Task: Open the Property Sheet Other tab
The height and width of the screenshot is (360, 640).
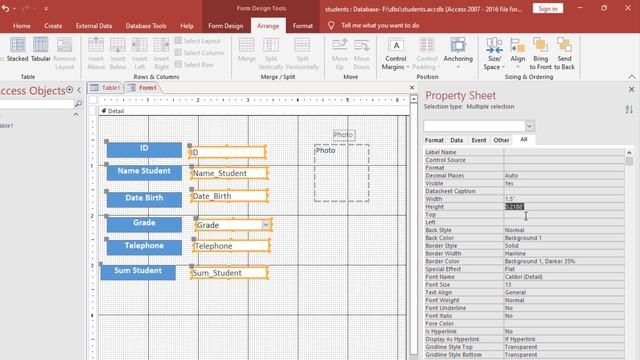Action: pyautogui.click(x=501, y=140)
